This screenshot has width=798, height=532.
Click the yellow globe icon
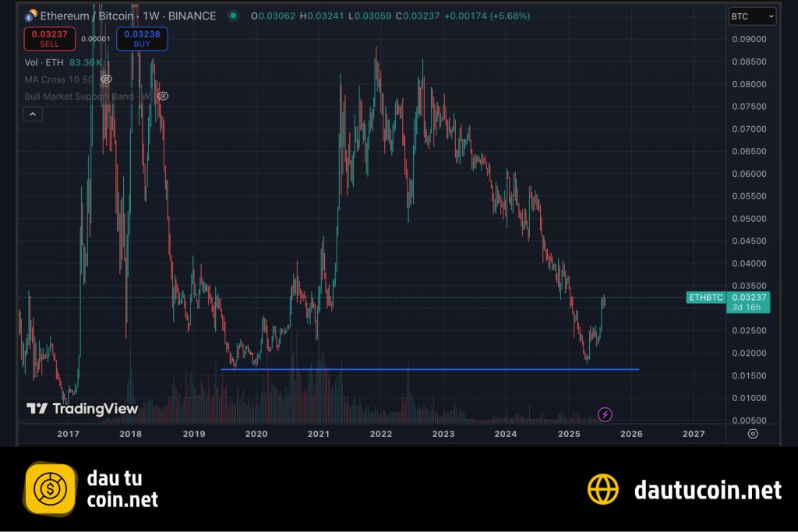[603, 489]
